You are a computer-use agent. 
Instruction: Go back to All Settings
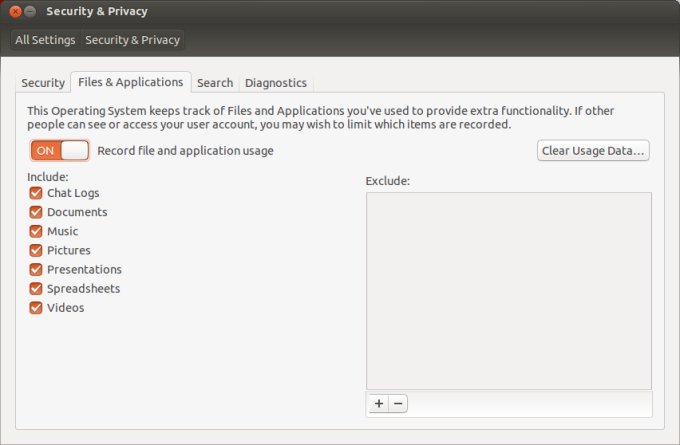(45, 40)
